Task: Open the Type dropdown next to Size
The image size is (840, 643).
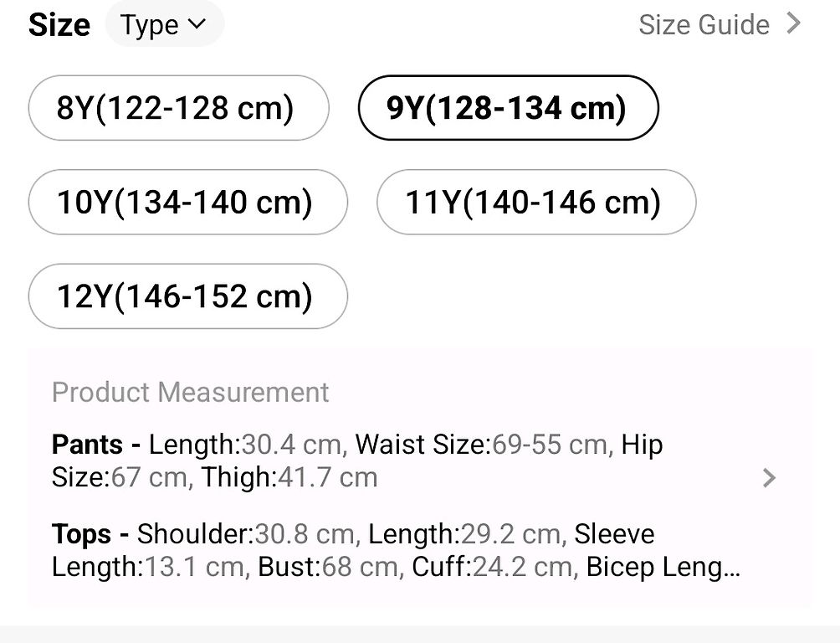Action: (x=165, y=24)
